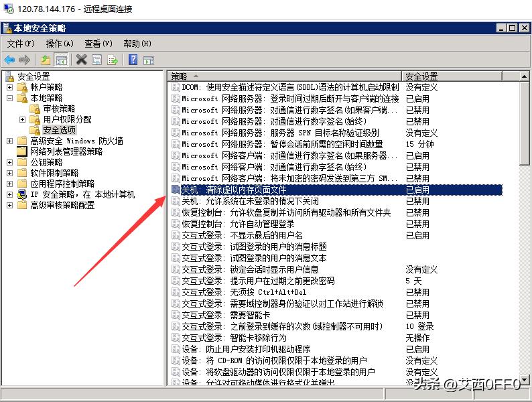The width and height of the screenshot is (532, 402).
Task: Click the policy list vertical scrollbar thumb
Action: click(524, 123)
